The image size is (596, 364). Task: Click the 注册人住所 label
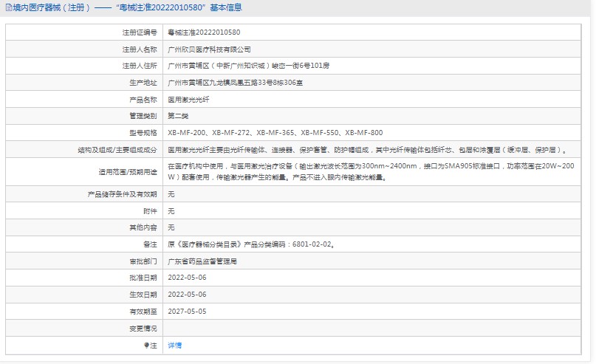pos(140,66)
